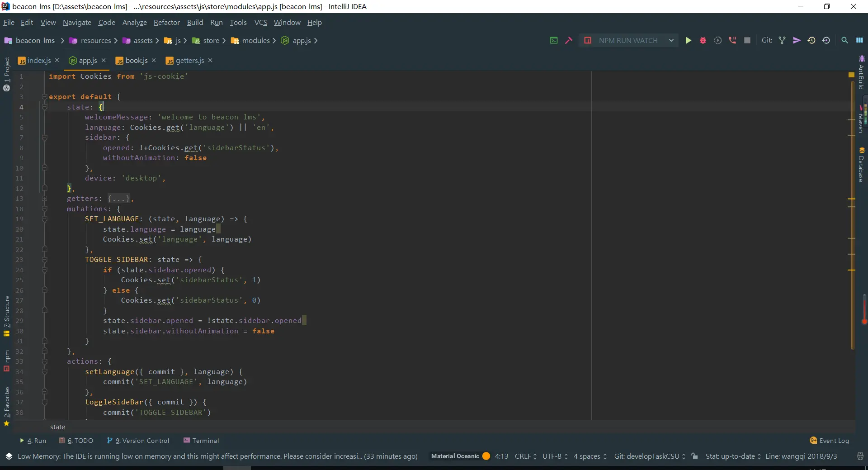
Task: Click the Build project hammer icon
Action: point(569,40)
